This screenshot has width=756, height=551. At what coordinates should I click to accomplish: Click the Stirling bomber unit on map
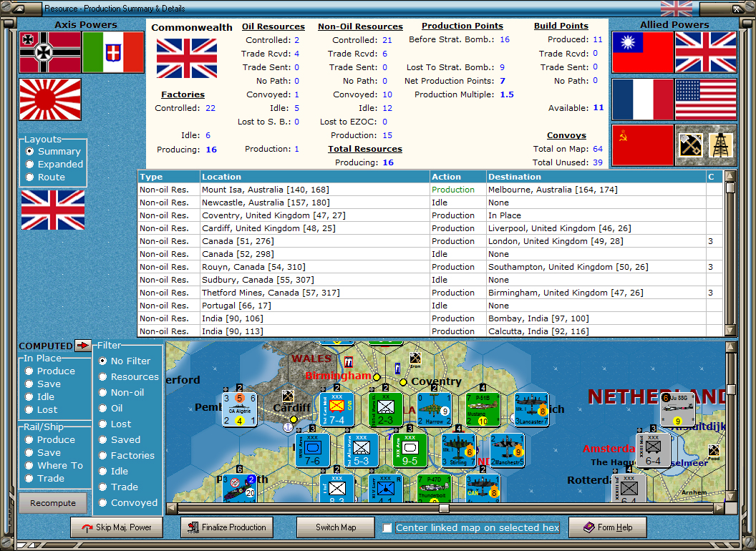(459, 451)
